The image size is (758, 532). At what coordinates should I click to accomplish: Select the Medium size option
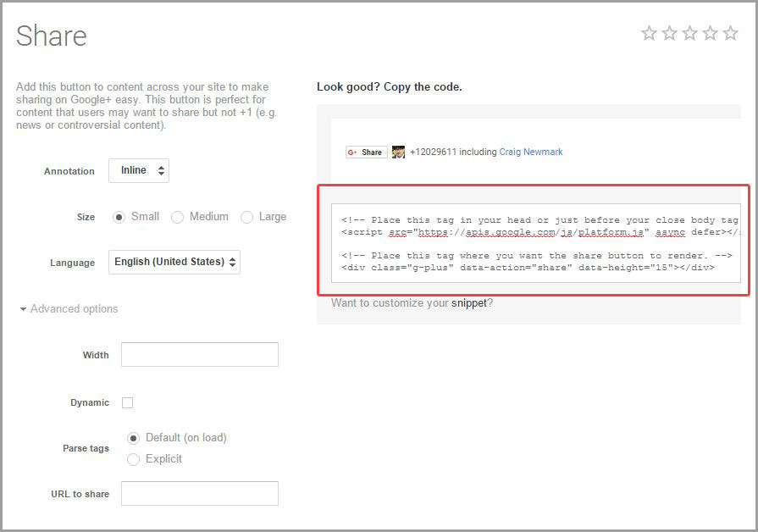coord(177,217)
